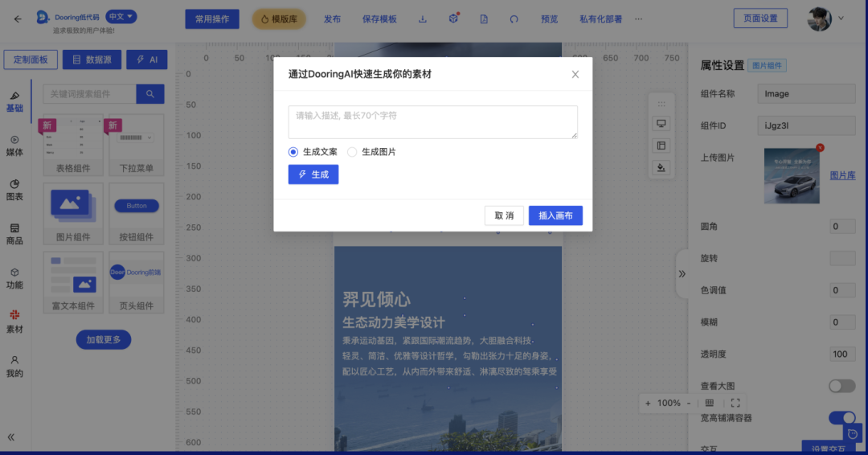
Task: Switch to the 定制面板 tab
Action: [31, 59]
